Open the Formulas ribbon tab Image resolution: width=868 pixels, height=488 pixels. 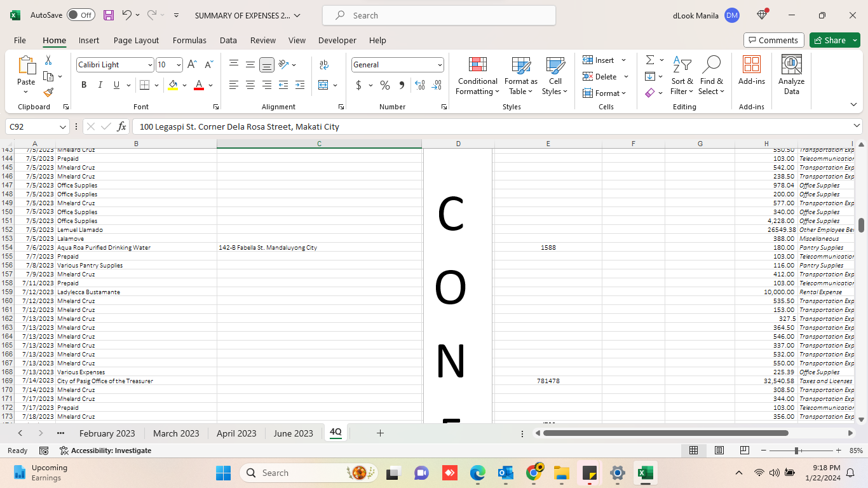pyautogui.click(x=189, y=40)
